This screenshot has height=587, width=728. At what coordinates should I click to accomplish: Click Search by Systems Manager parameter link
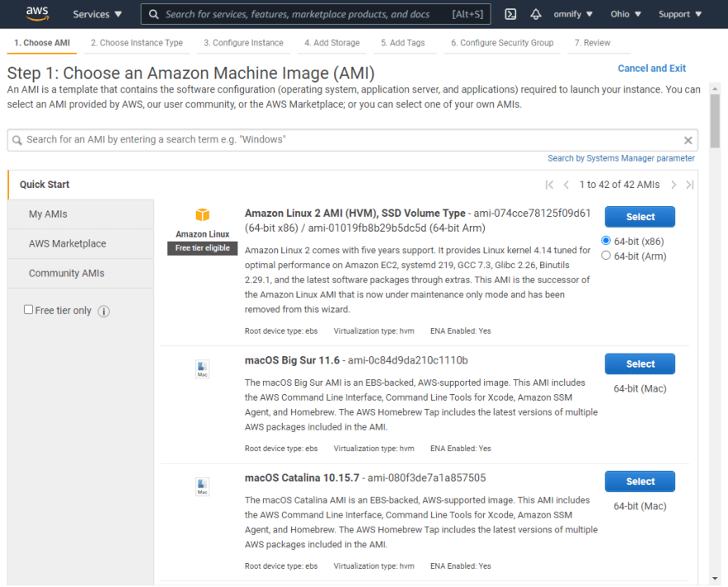(x=621, y=158)
